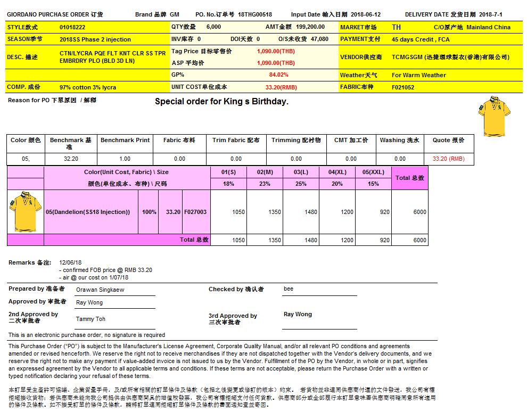The image size is (527, 420).
Task: Click the Prepared by name Orawan Singkaew
Action: [100, 290]
